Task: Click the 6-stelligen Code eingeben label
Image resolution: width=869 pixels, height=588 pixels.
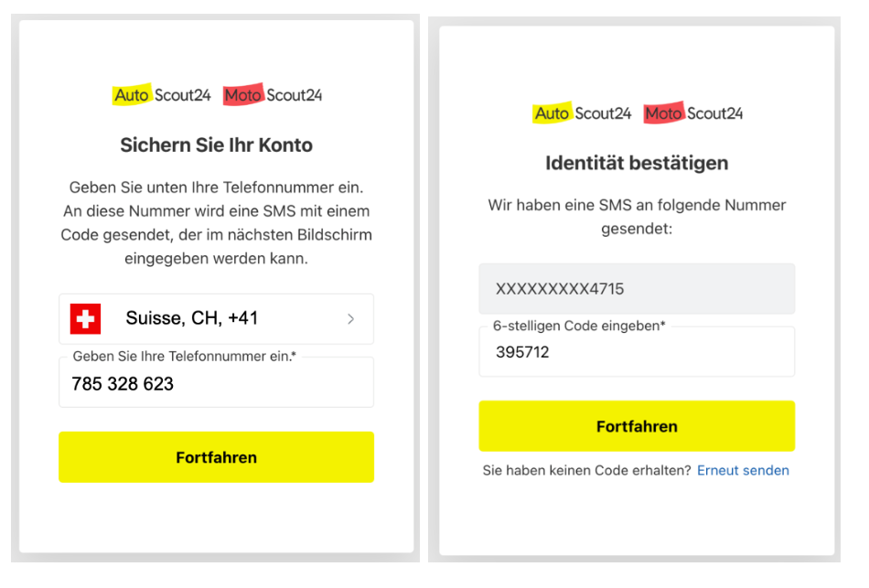Action: point(579,326)
